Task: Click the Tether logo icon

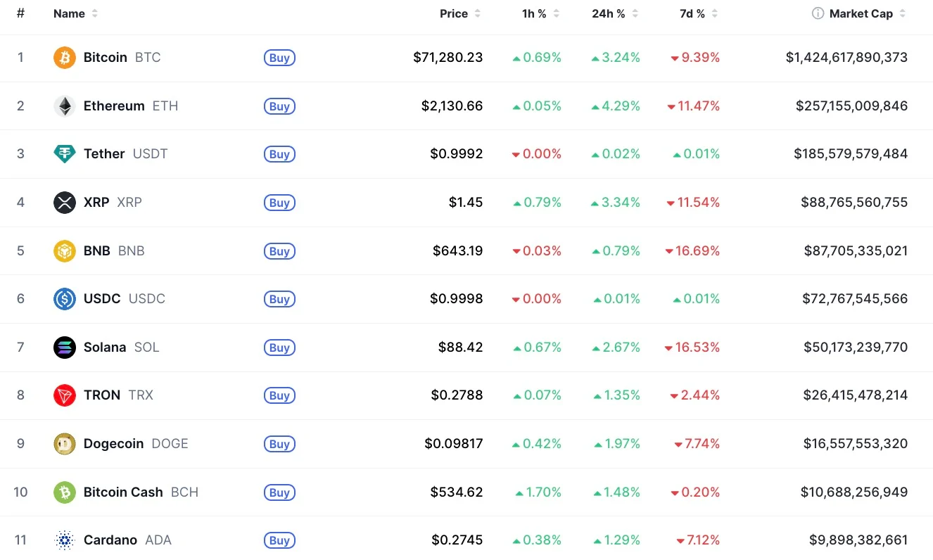Action: pos(65,154)
